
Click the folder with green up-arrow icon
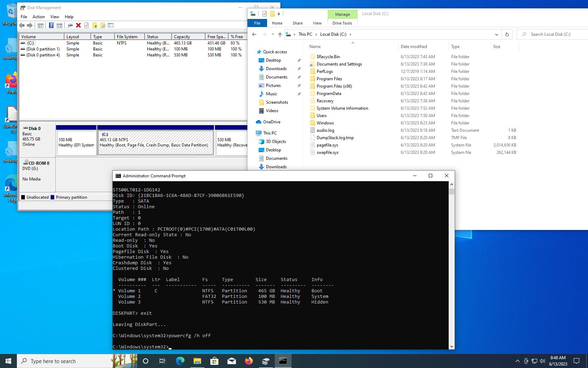tap(94, 25)
